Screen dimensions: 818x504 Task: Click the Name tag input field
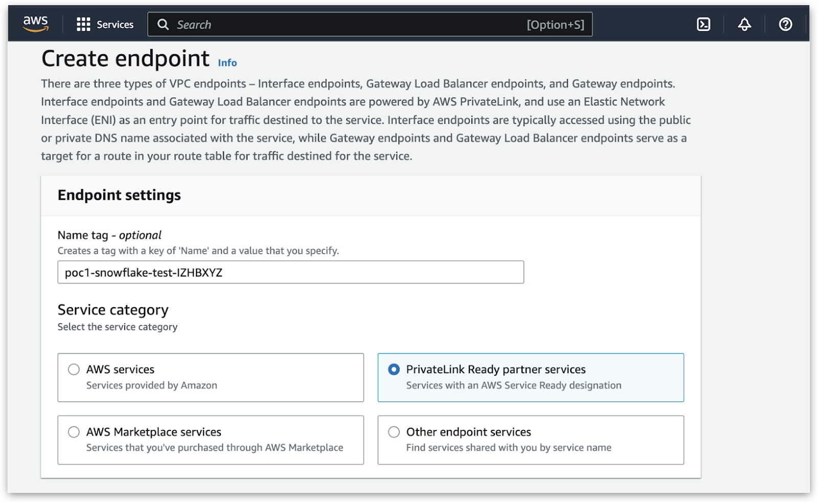(x=290, y=272)
